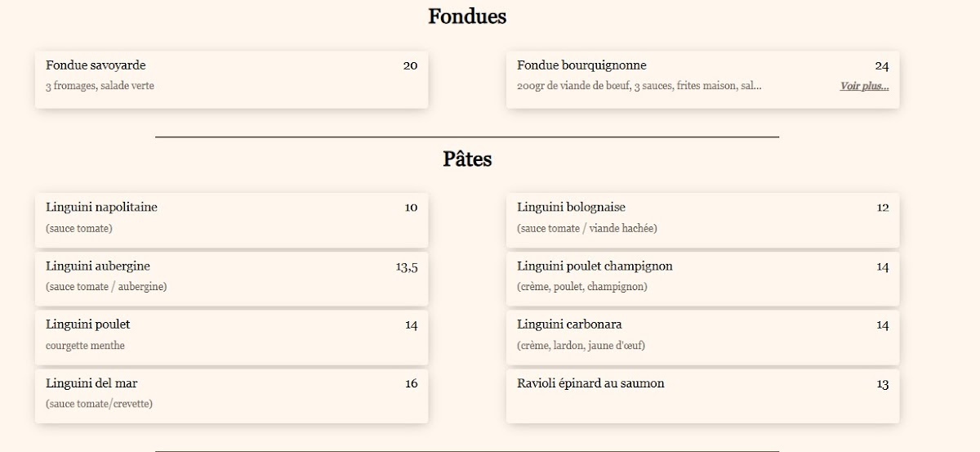Screen dimensions: 980x452
Task: Click Linguini poulet champignon entry
Action: tap(702, 278)
